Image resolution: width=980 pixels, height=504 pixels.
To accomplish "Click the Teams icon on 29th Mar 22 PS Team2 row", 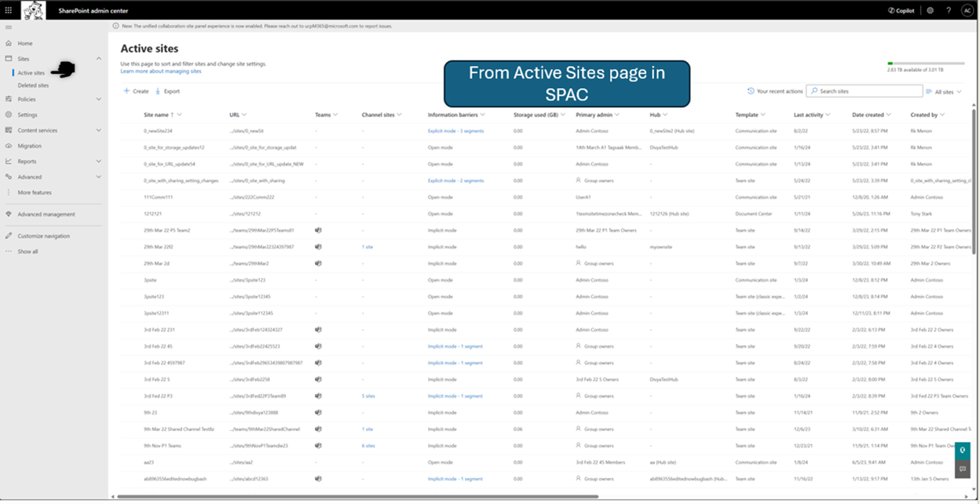I will (319, 230).
